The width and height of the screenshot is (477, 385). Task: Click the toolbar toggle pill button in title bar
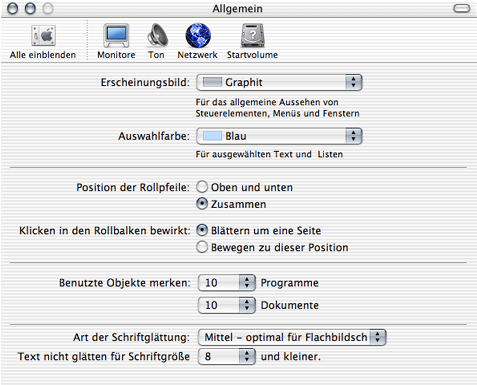(462, 8)
